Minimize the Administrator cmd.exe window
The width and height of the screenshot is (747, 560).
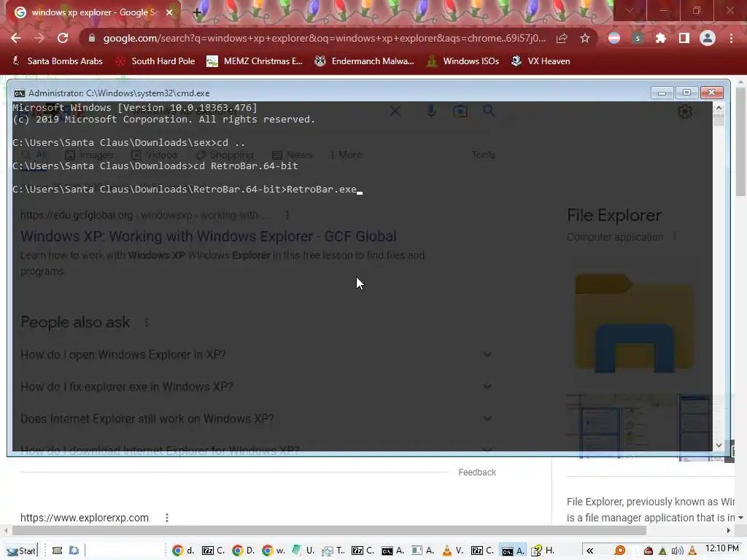point(662,93)
